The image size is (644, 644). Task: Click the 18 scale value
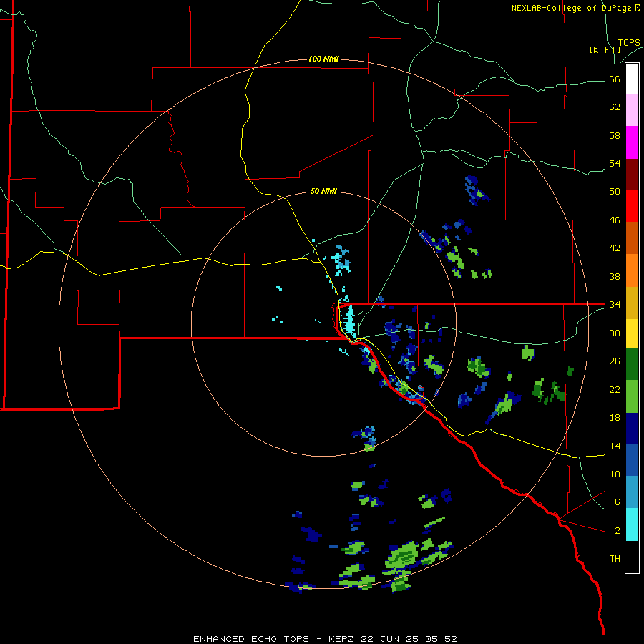tap(615, 418)
